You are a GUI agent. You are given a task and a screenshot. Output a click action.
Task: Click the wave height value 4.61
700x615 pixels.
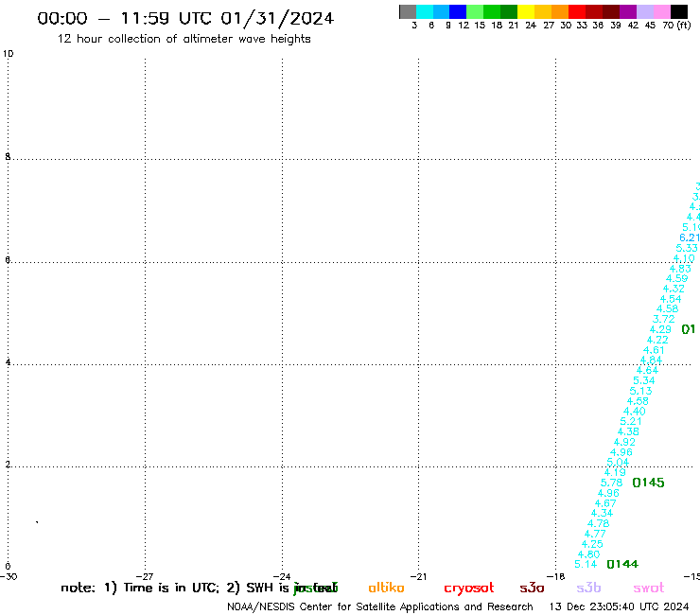(x=654, y=351)
